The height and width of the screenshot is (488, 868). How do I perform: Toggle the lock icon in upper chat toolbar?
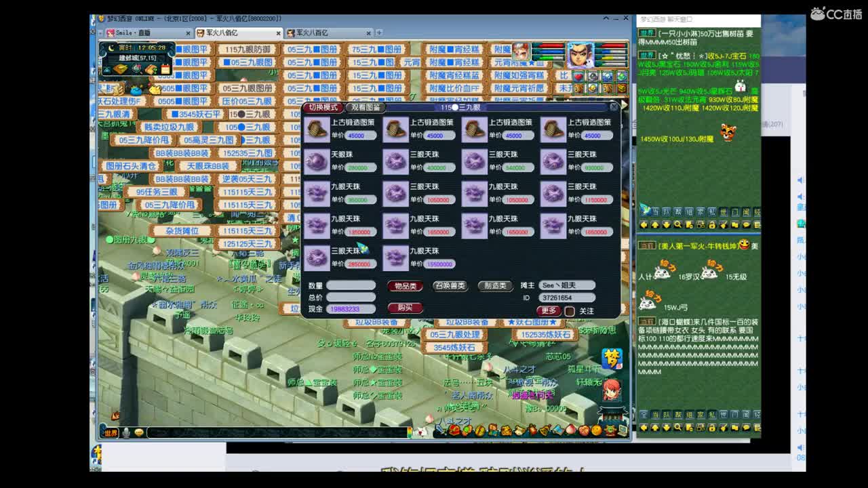[x=712, y=225]
